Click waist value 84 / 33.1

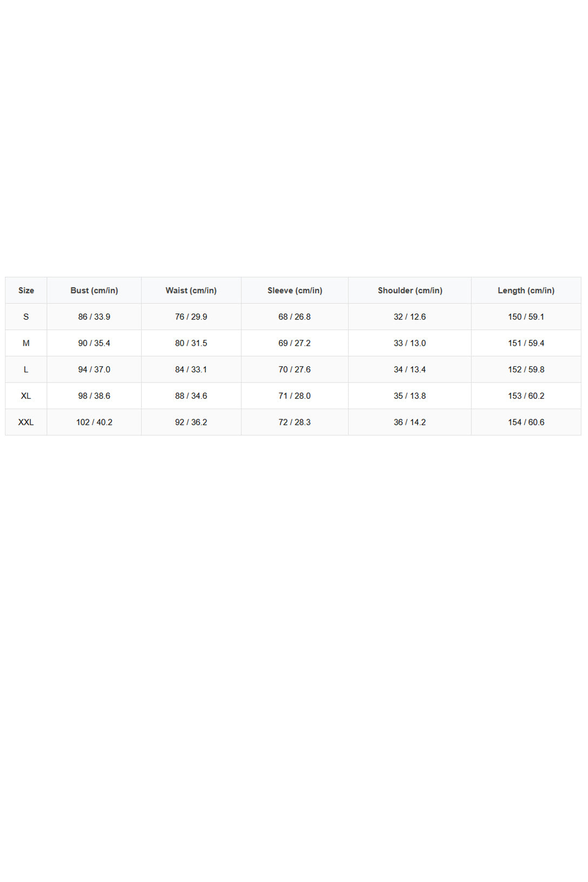[x=191, y=370]
